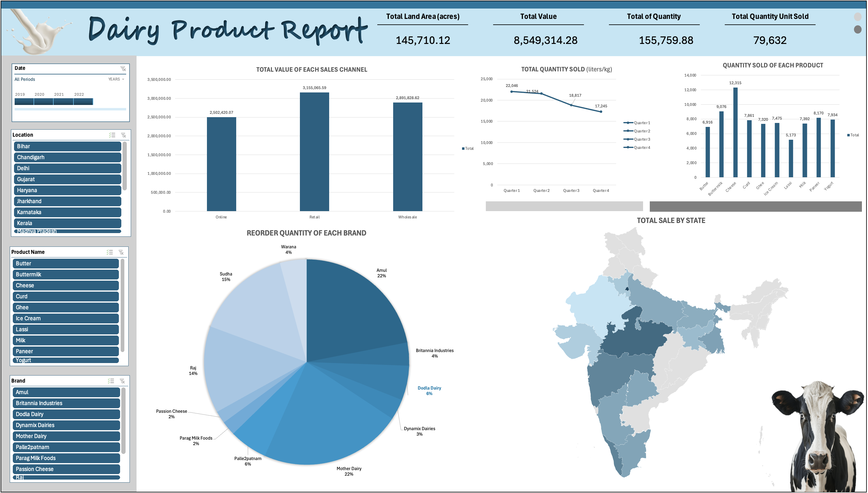Filter Location by Chandigarh
The image size is (868, 493).
67,157
